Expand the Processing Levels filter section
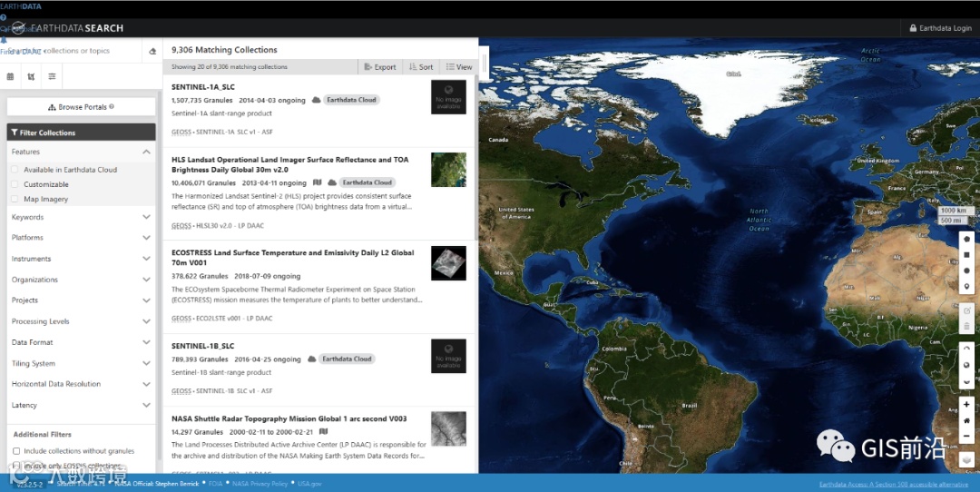The image size is (980, 492). tap(82, 321)
